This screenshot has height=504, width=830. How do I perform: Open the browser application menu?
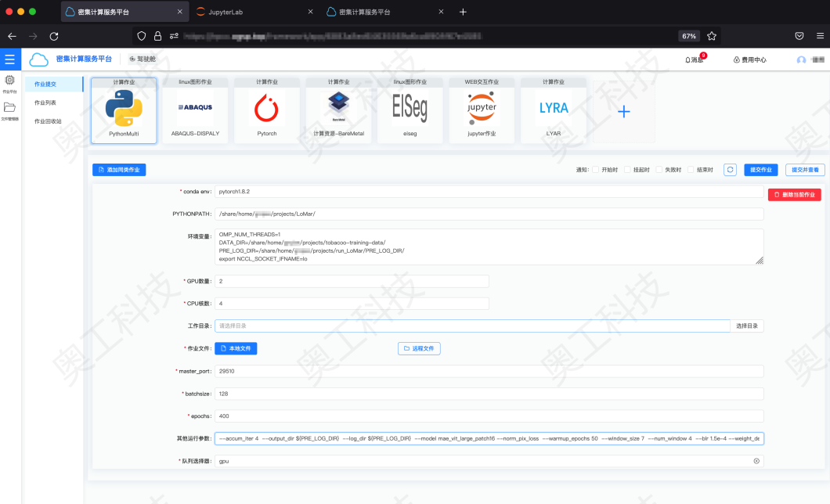[x=820, y=36]
